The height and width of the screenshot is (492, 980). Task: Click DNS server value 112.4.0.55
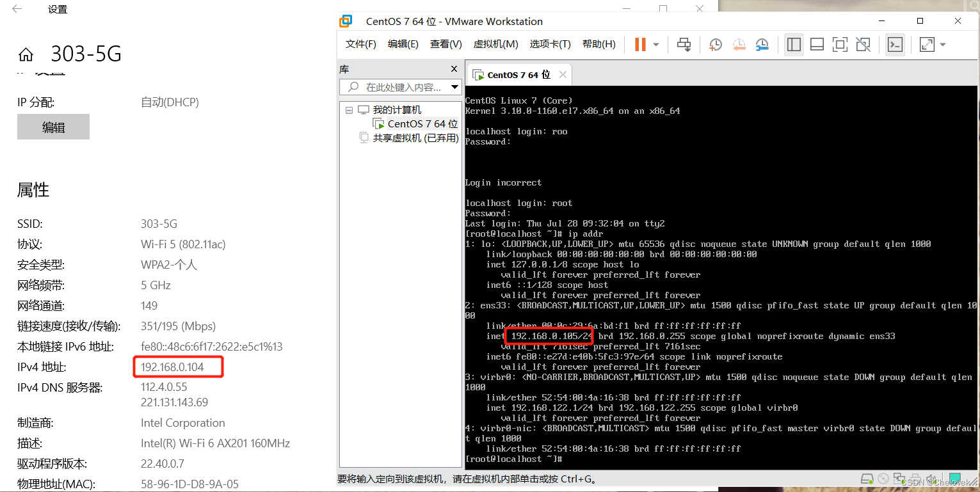pos(164,387)
